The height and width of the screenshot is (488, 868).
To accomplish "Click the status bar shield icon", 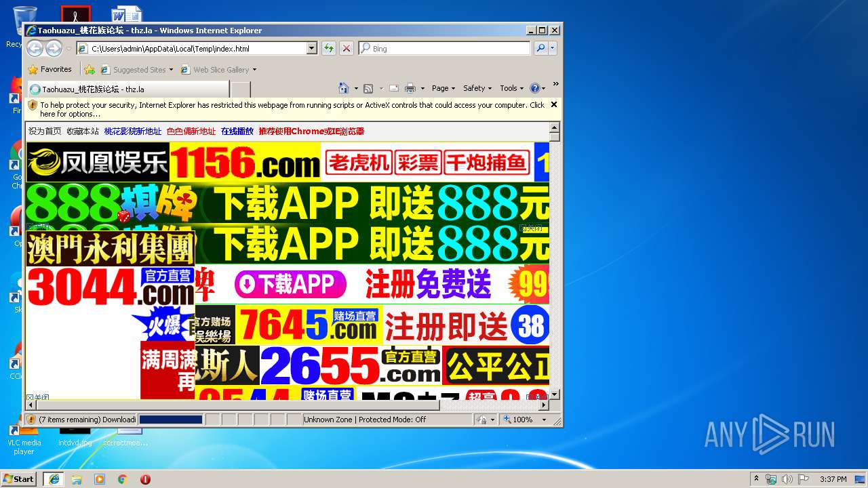I will [x=31, y=420].
